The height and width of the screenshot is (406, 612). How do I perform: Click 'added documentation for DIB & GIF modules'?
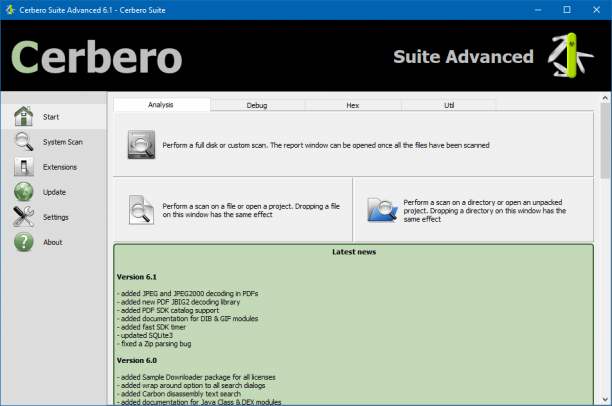187,319
